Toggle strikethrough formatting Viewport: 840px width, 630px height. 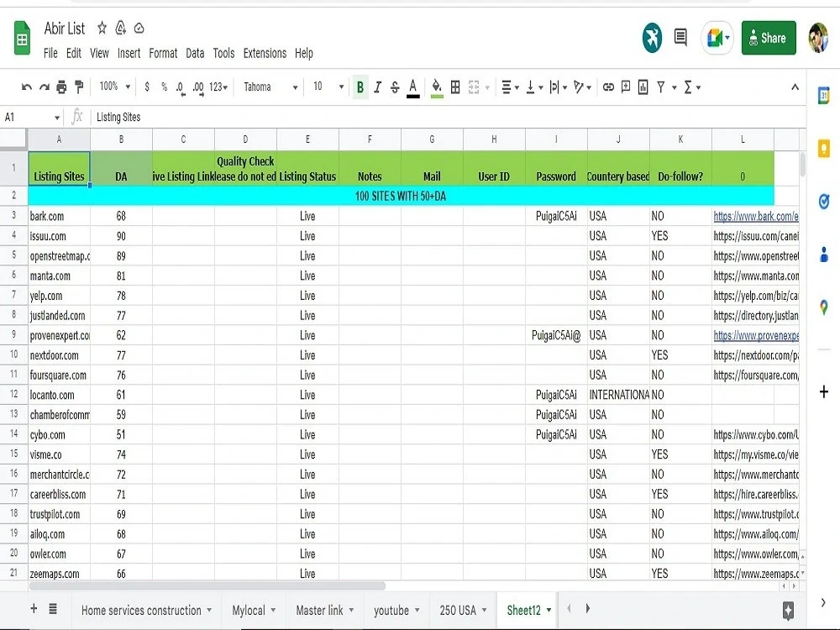[x=395, y=87]
